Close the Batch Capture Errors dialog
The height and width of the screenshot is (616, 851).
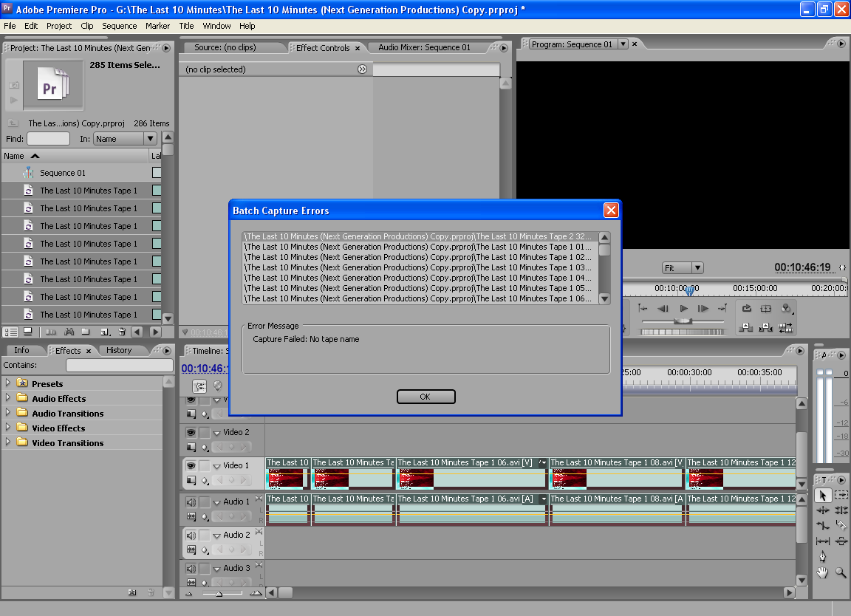tap(611, 210)
